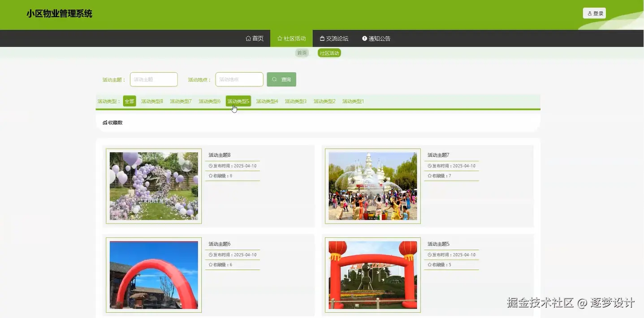Select the 全部 activity type filter

[x=130, y=101]
